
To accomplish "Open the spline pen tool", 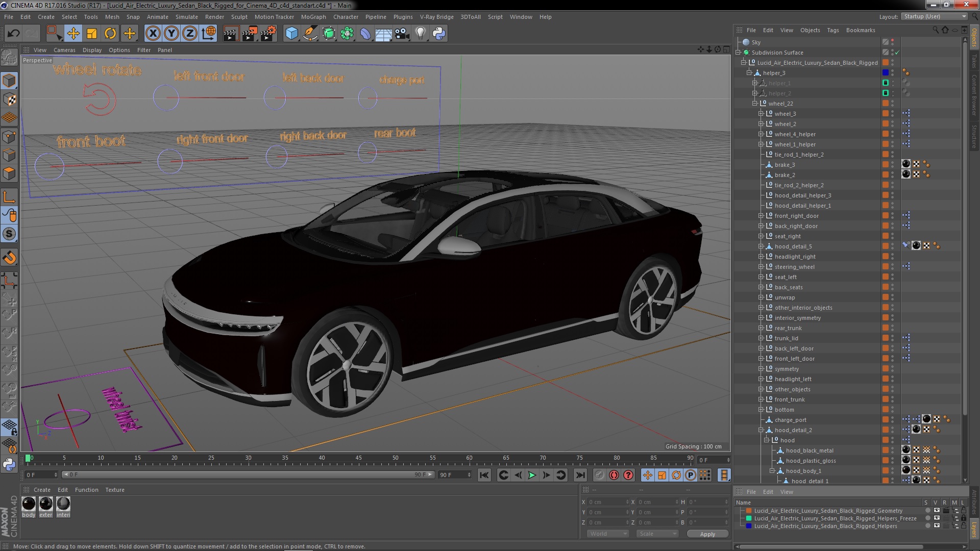I will 310,34.
